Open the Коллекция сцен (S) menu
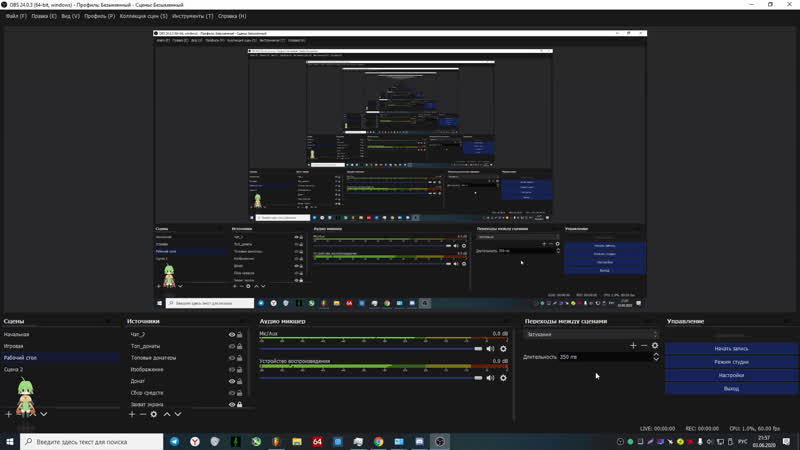Viewport: 800px width, 450px height. click(x=143, y=16)
